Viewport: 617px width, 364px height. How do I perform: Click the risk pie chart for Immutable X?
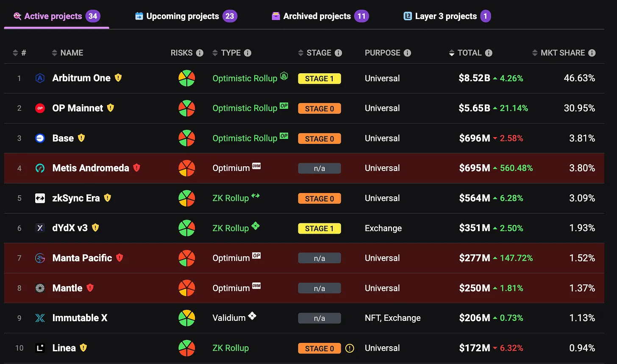coord(186,318)
